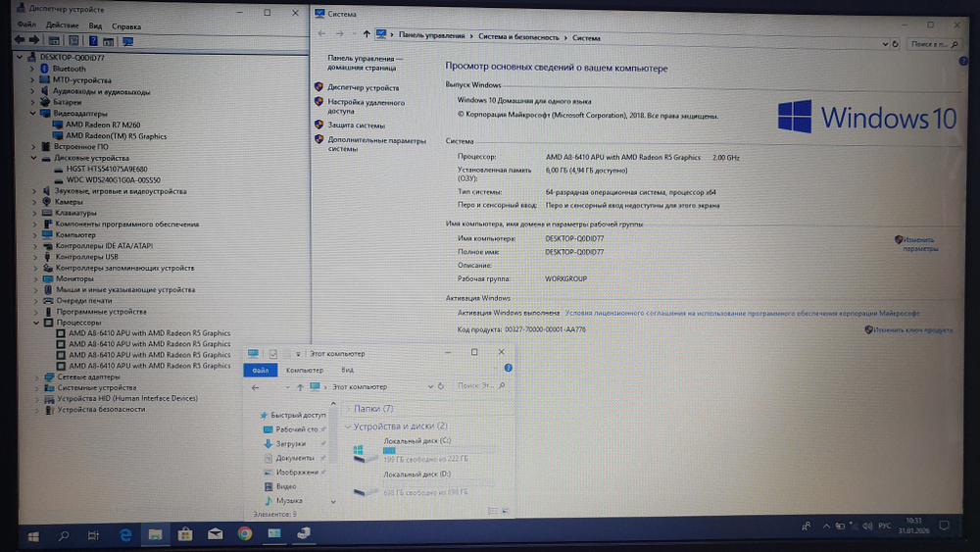Click the Explorer search box Поиск
The image size is (980, 552).
tap(480, 385)
